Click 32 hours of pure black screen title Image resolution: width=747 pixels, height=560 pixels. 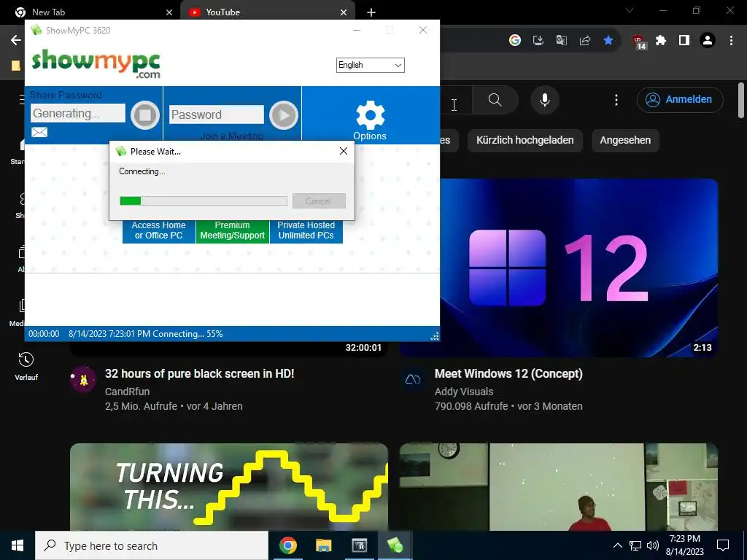(x=200, y=374)
